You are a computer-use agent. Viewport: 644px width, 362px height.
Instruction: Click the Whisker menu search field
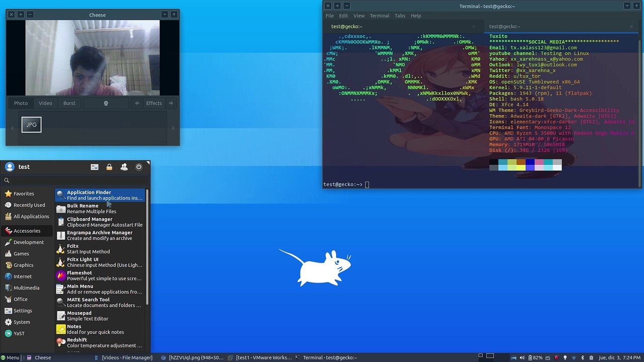75,180
